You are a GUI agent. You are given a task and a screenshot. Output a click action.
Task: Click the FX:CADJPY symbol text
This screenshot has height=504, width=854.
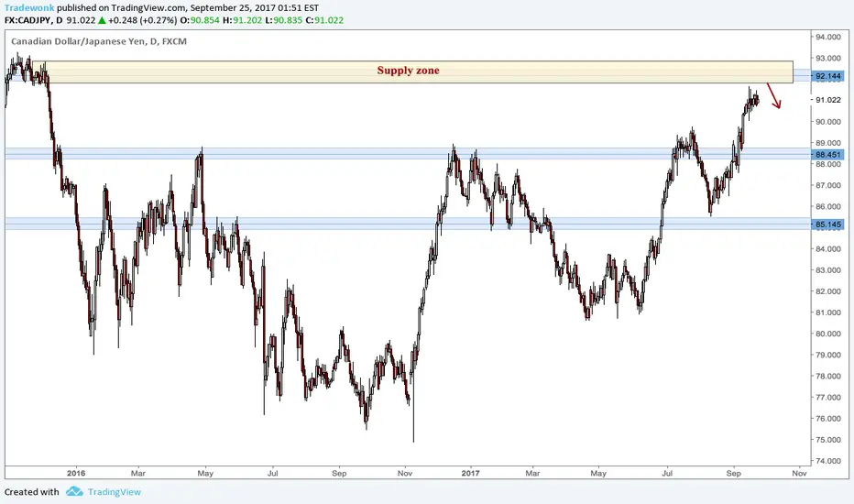tap(29, 20)
